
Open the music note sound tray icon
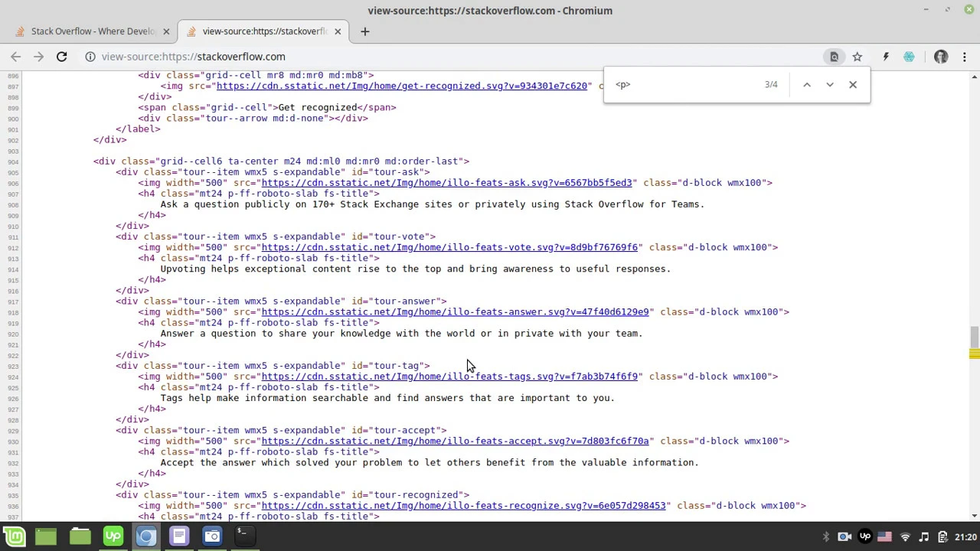(924, 537)
